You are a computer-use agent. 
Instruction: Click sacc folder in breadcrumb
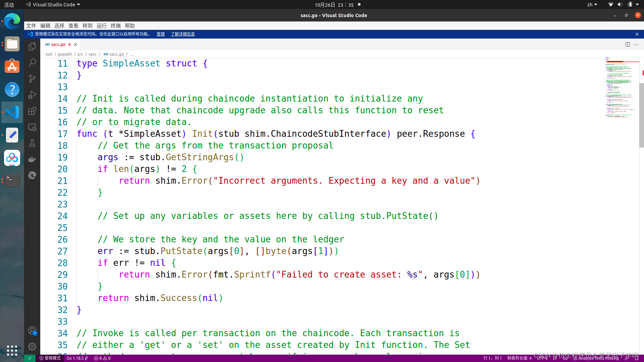93,54
